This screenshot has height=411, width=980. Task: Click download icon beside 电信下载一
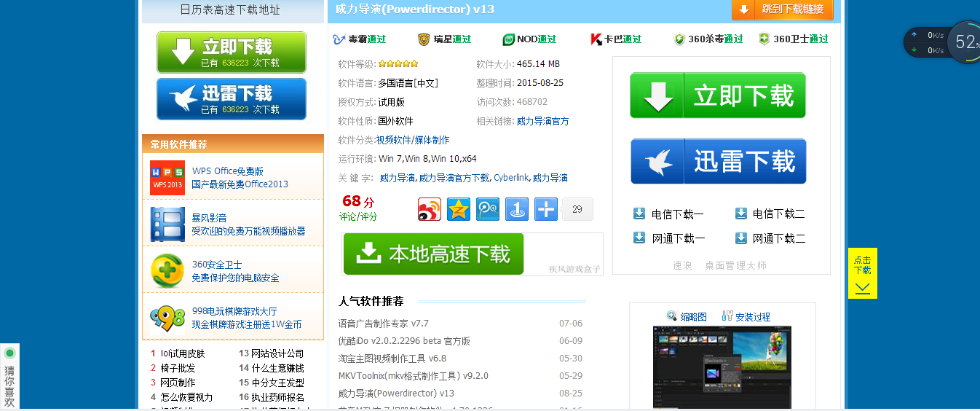coord(639,214)
